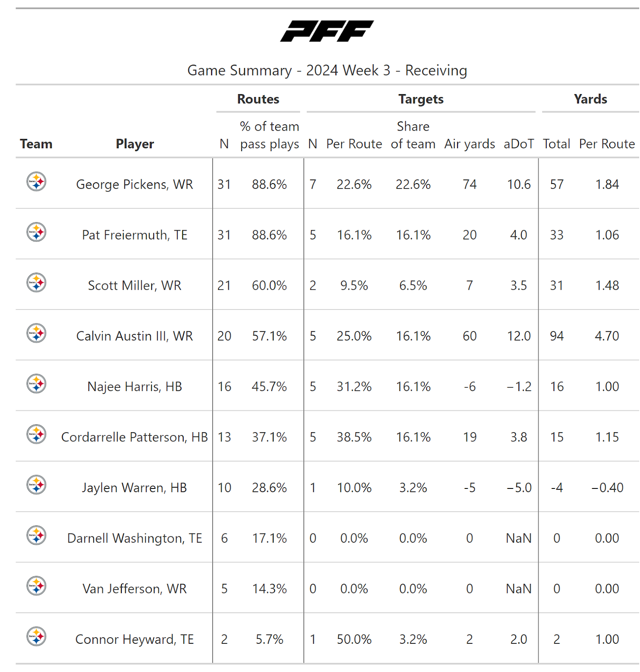Click Steelers logo beside Cordarrelle Patterson
Screen dimensions: 640x672
pyautogui.click(x=37, y=434)
